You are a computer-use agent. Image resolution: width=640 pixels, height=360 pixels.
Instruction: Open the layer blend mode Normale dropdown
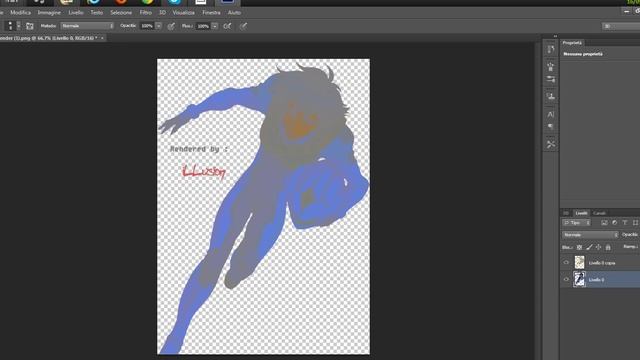click(590, 235)
